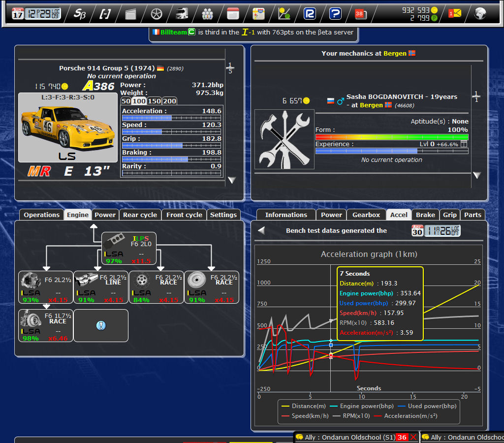This screenshot has height=443, width=504.
Task: Click the empty part slot info icon
Action: 101,325
